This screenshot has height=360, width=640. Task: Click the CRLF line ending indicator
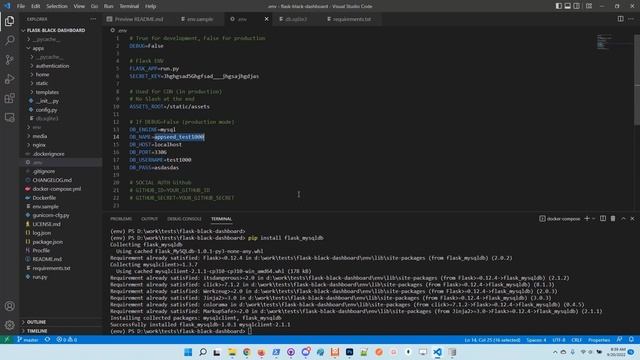click(x=577, y=340)
